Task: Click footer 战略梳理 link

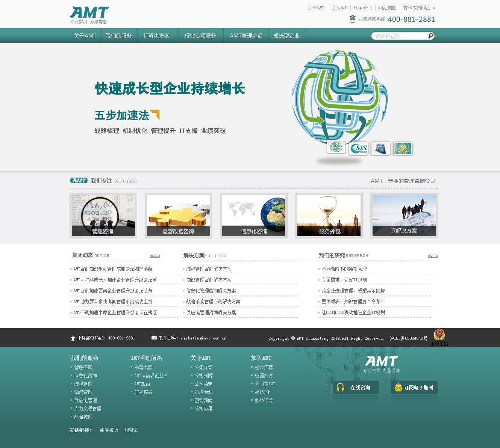Action: tap(83, 417)
